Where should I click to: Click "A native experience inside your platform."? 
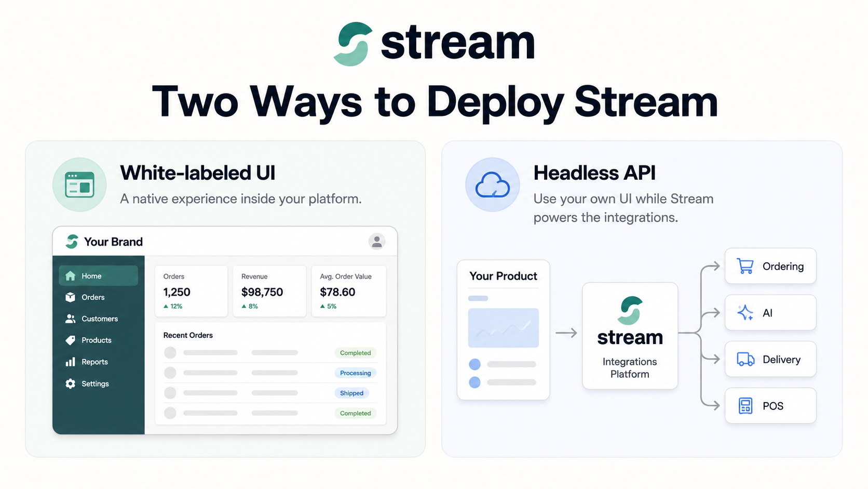pos(241,199)
